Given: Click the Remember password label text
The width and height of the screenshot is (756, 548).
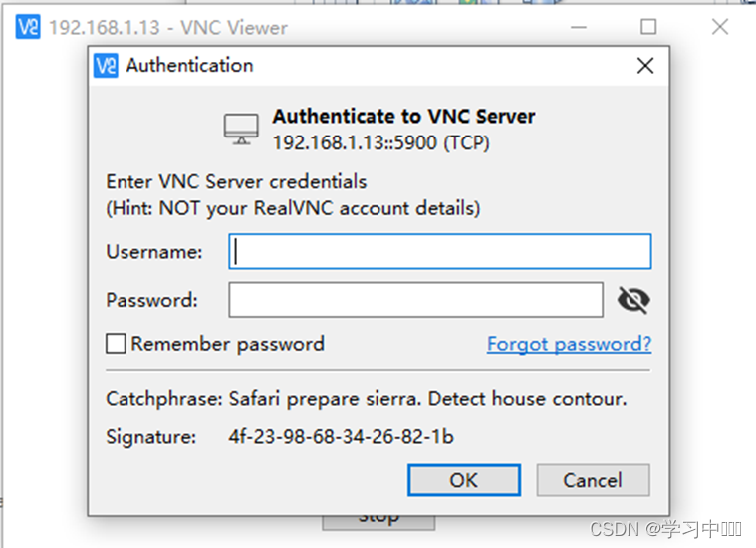Looking at the screenshot, I should pos(227,344).
